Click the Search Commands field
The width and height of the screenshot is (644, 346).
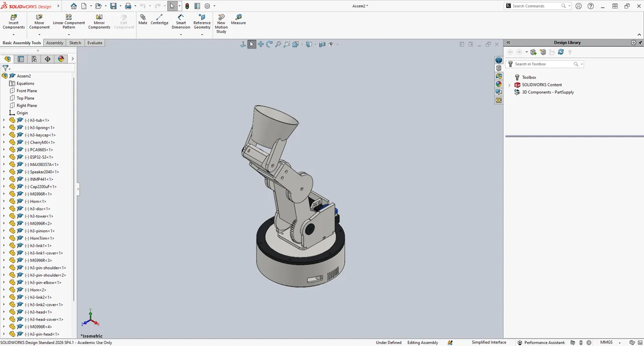coord(536,6)
